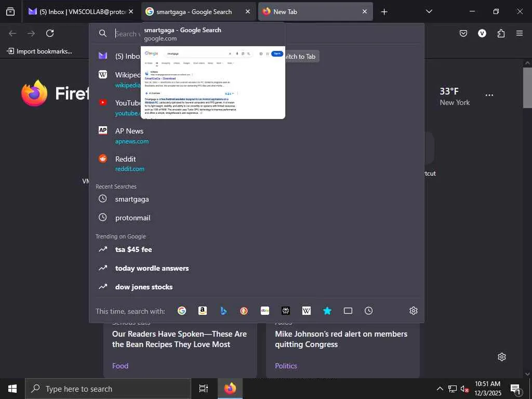Click the Switch to Tab button

pyautogui.click(x=300, y=57)
